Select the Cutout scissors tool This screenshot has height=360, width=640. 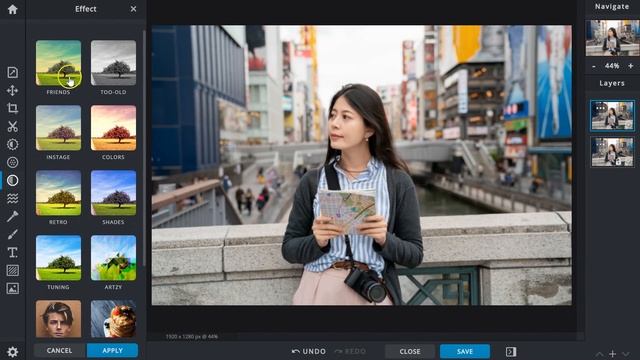(x=12, y=127)
